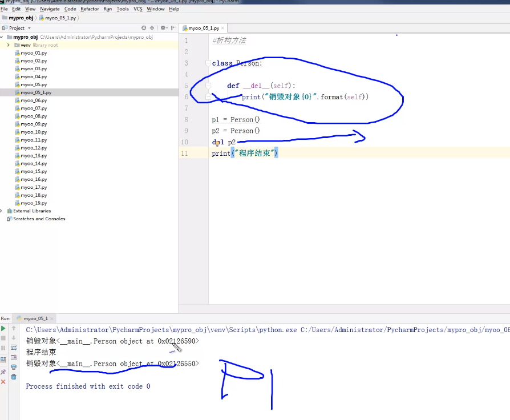Open the Window menu
This screenshot has height=420, width=510.
[156, 9]
